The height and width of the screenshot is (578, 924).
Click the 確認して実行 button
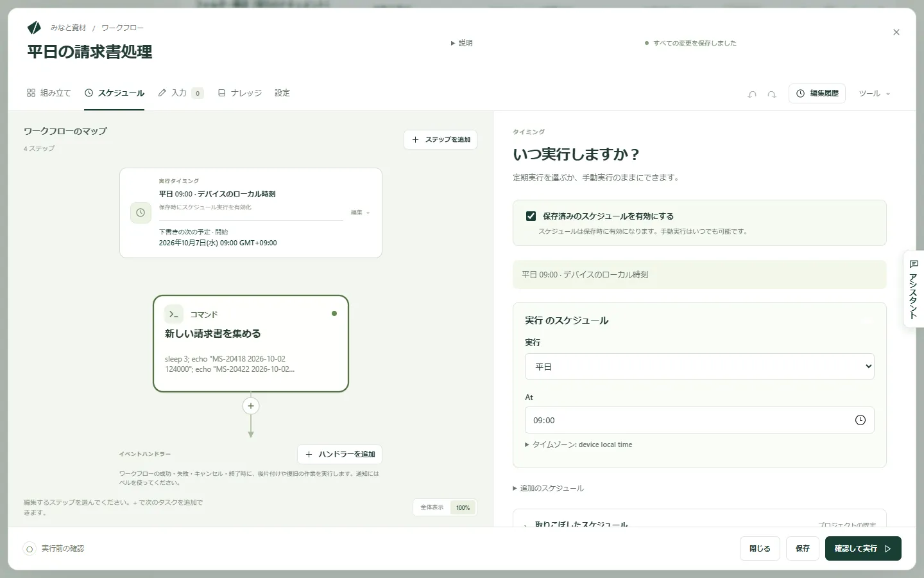click(x=863, y=548)
